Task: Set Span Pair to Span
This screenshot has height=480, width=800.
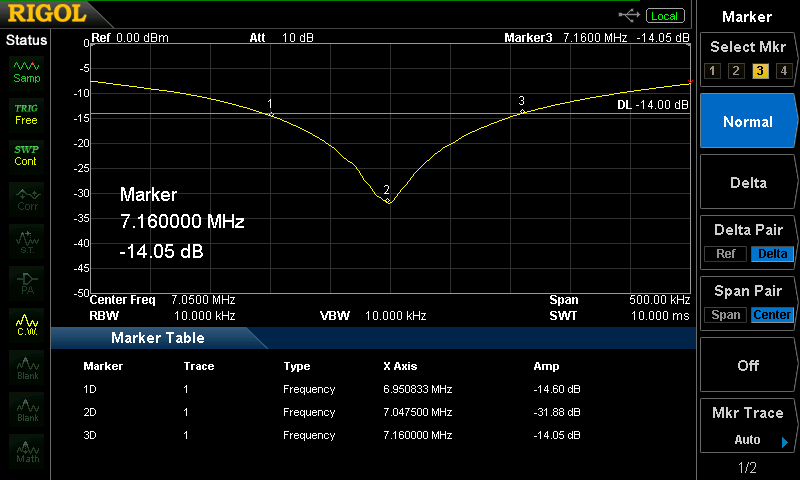Action: click(x=726, y=315)
